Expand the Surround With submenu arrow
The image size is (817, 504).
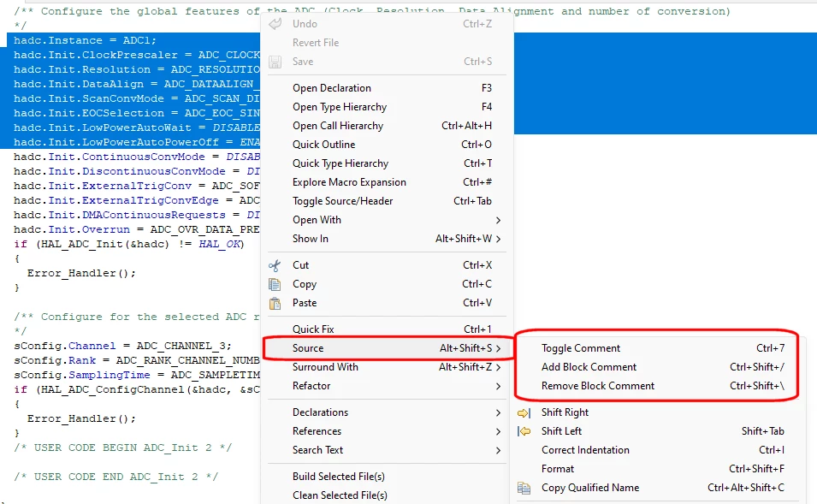498,367
